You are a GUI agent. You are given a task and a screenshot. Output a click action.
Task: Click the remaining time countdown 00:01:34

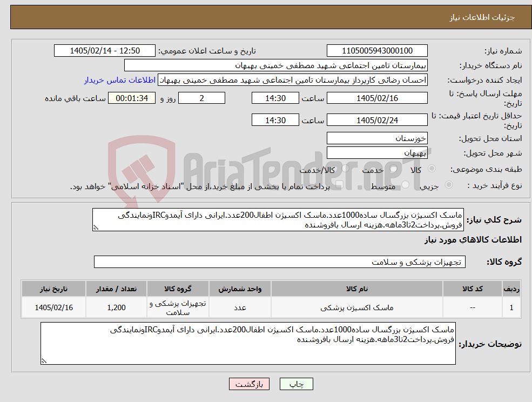[x=132, y=98]
